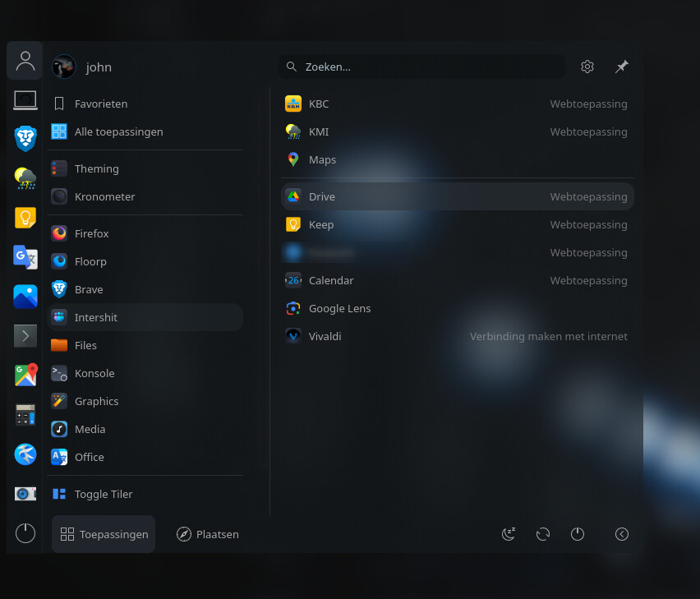The width and height of the screenshot is (700, 599).
Task: Pin the launcher with the pin icon
Action: [621, 67]
